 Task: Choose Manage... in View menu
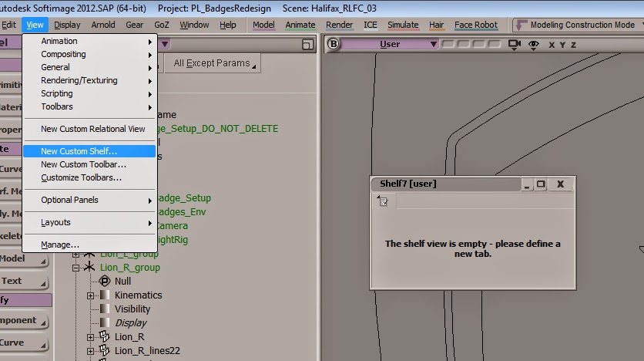[x=89, y=245]
